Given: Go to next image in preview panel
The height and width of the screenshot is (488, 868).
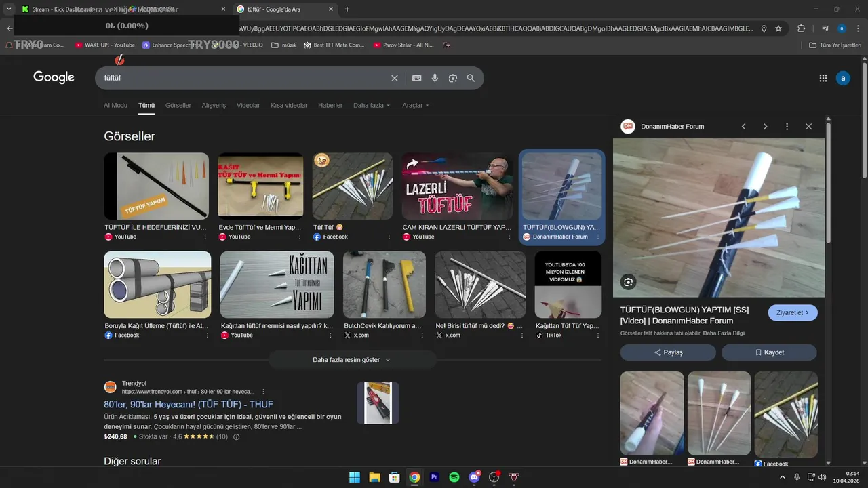Looking at the screenshot, I should (766, 127).
